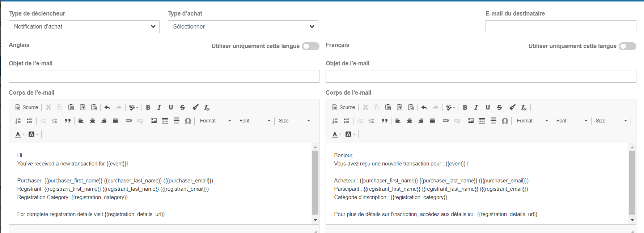Click Source button in English editor
644x233 pixels.
[27, 107]
